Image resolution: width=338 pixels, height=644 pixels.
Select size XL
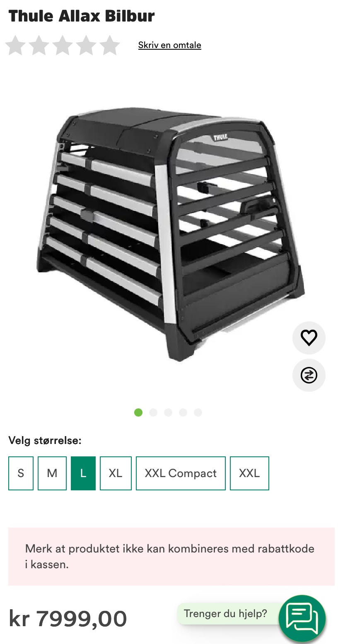tap(116, 473)
